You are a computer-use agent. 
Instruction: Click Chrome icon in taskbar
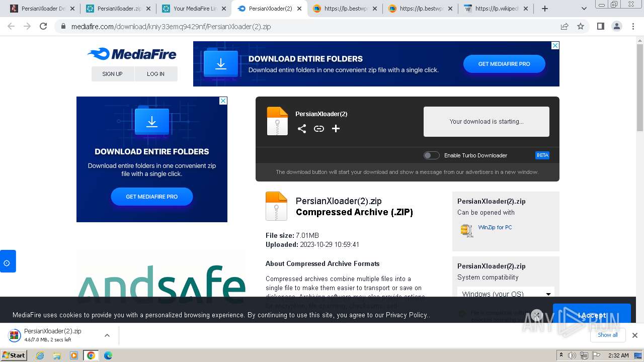pos(91,355)
